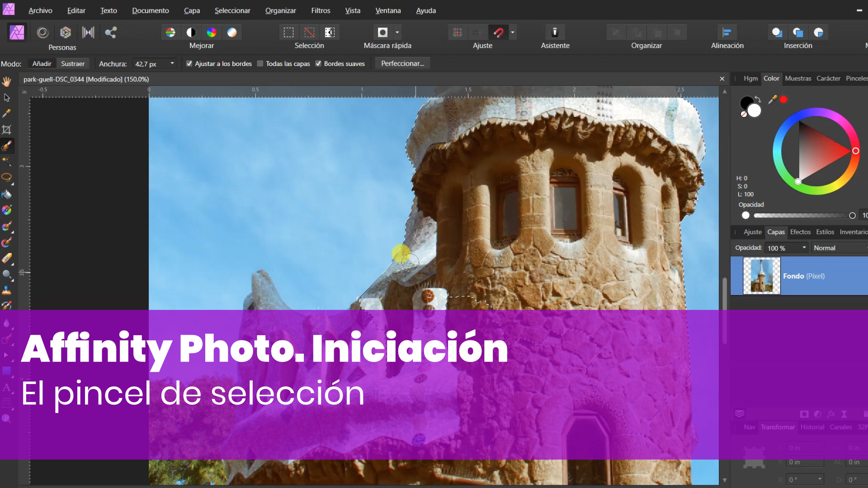Set the no-color swatch
This screenshot has width=868, height=488.
[x=743, y=114]
